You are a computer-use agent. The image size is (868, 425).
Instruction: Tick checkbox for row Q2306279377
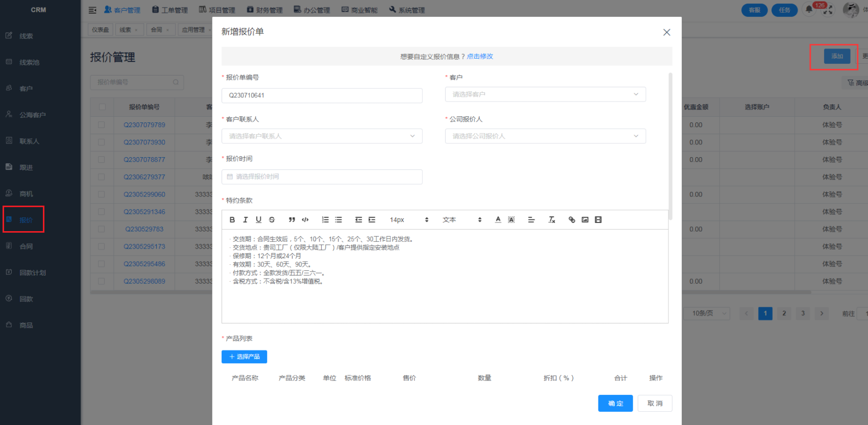tap(102, 177)
